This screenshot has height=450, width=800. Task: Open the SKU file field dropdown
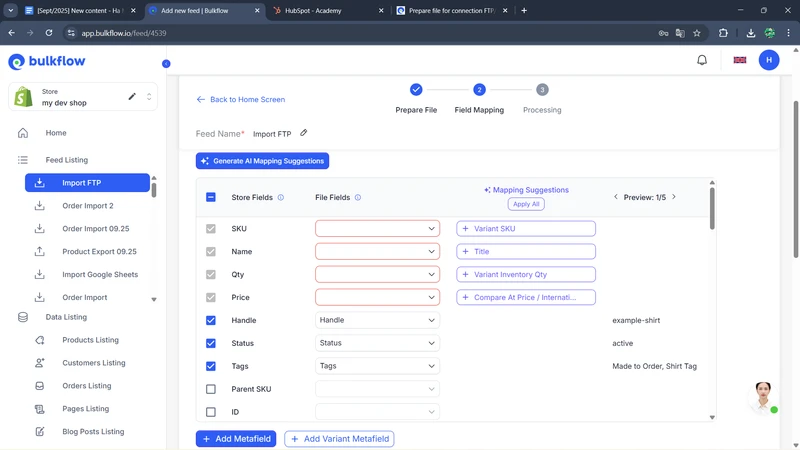[377, 229]
